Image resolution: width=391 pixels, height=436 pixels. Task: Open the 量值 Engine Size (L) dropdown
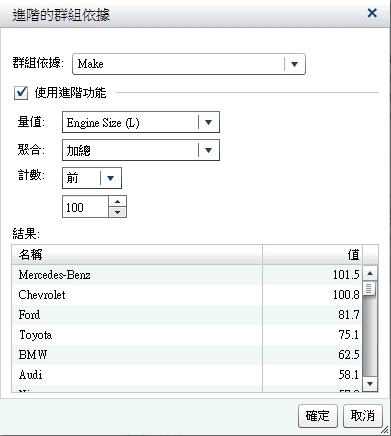(141, 122)
